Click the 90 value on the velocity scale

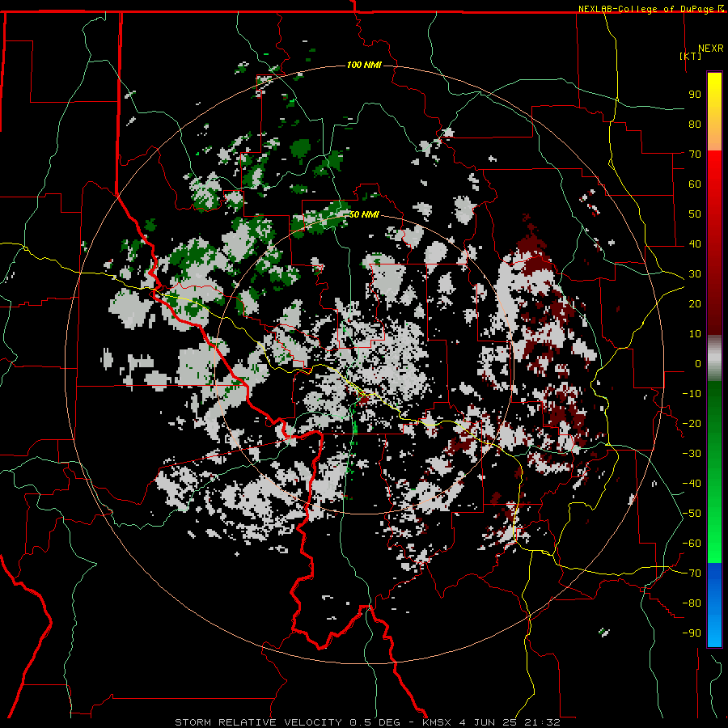[695, 95]
